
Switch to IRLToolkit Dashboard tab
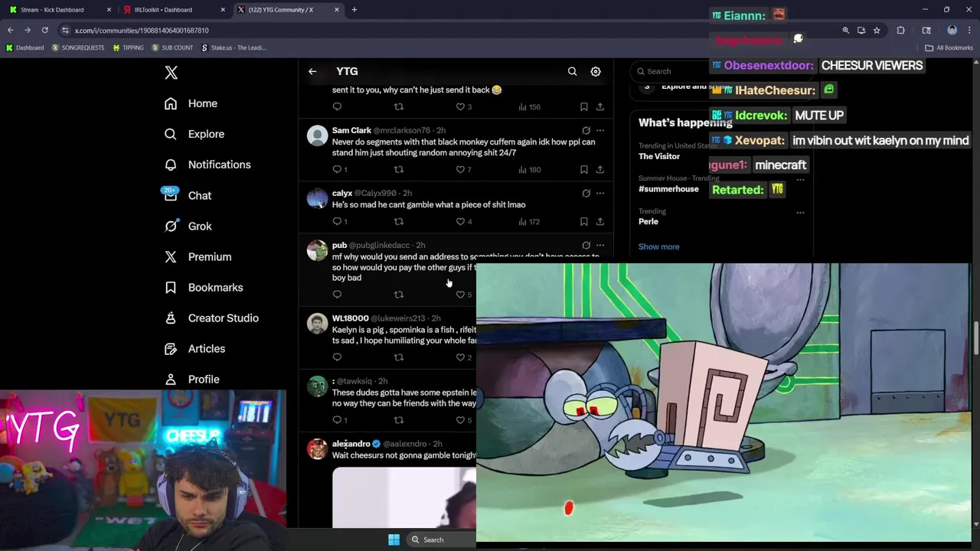click(x=172, y=10)
